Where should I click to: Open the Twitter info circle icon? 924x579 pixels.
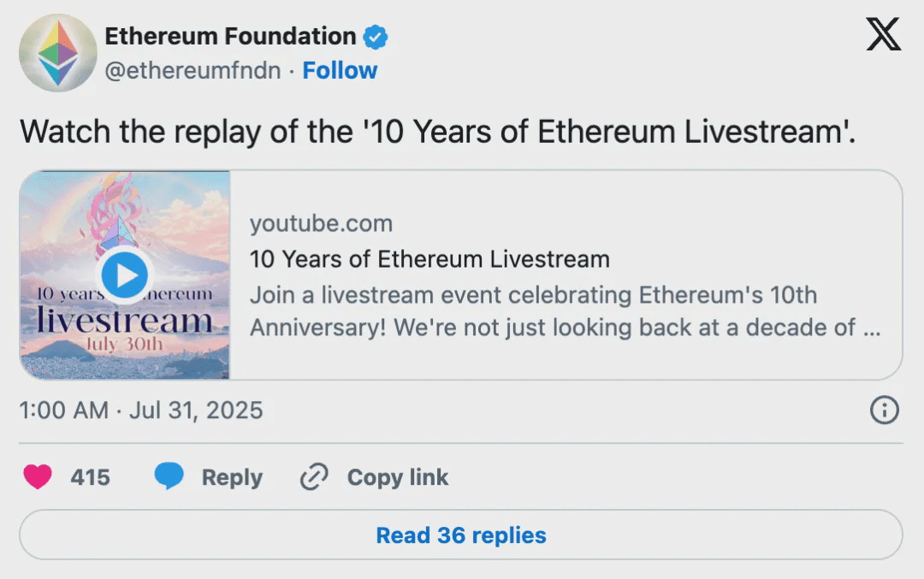[884, 411]
